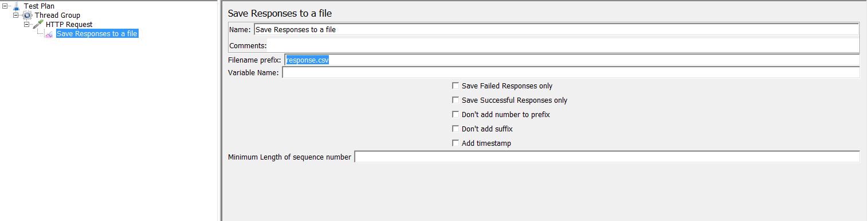Click into the Name text field
The height and width of the screenshot is (221, 868).
tap(556, 29)
